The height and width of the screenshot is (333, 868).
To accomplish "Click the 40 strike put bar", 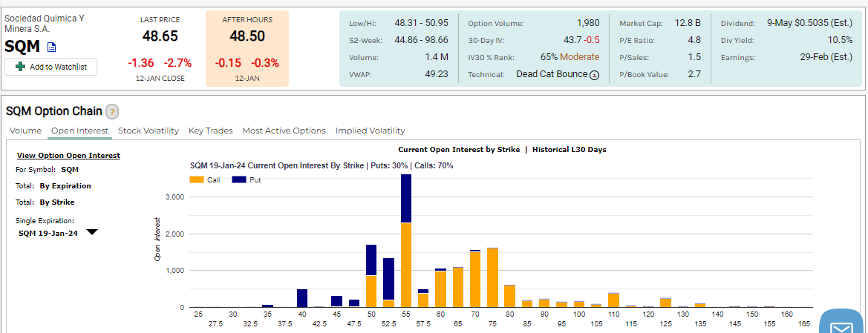I will tap(302, 298).
